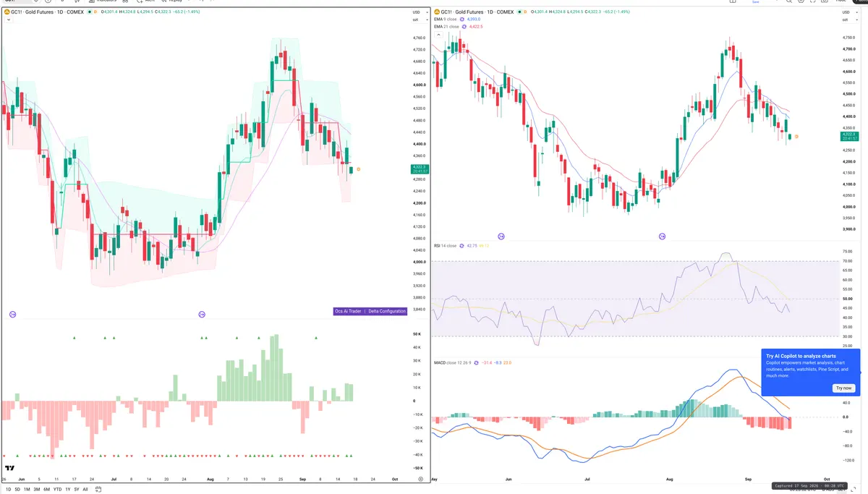Select EMA 9 close legend in right chart

tap(445, 20)
